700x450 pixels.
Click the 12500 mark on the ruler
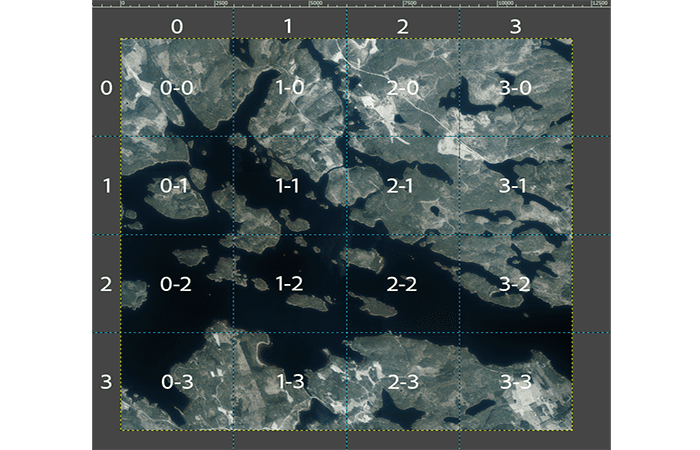pos(600,3)
